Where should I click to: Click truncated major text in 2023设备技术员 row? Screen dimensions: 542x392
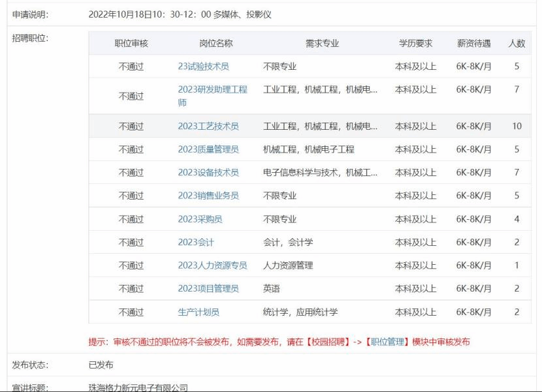(x=320, y=173)
